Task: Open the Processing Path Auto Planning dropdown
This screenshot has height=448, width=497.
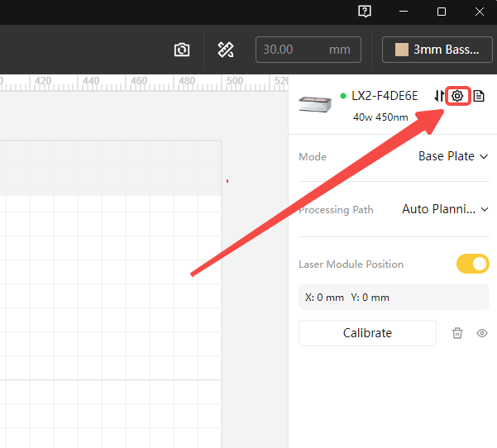Action: click(x=445, y=209)
